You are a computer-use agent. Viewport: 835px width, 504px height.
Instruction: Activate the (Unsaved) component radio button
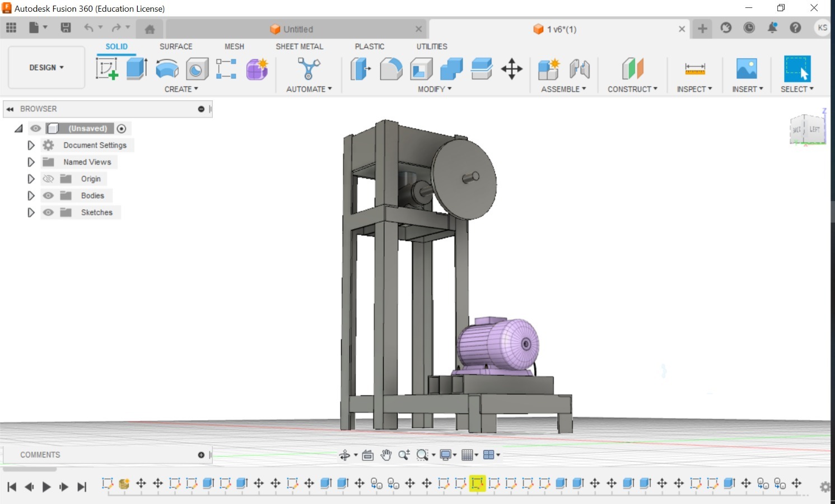(122, 128)
